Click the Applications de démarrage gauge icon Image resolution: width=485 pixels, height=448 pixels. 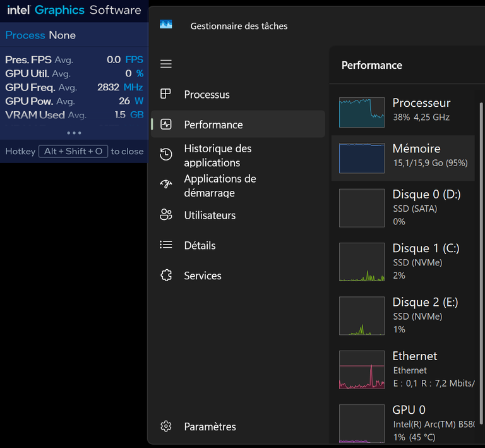(x=166, y=185)
